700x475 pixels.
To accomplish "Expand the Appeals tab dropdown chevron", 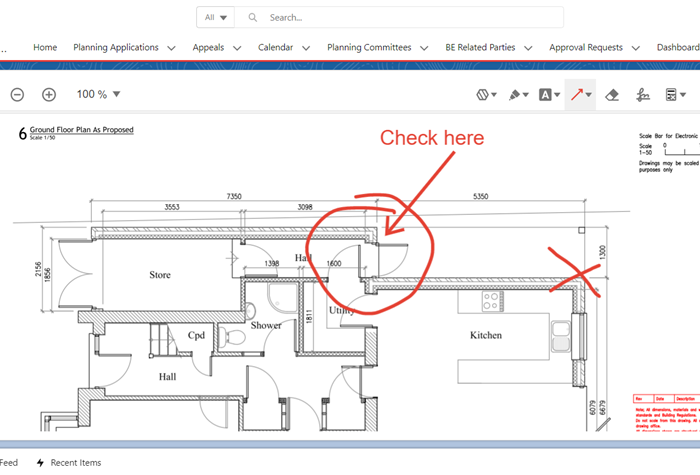I will pos(237,47).
